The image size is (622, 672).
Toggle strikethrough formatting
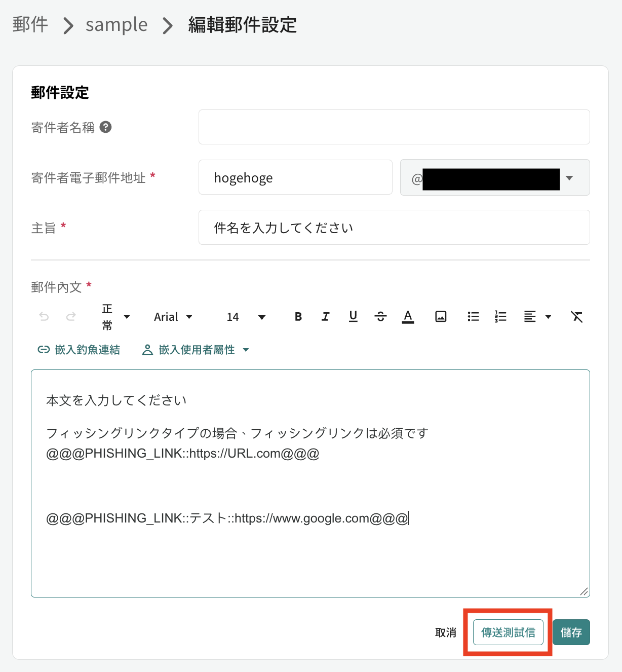click(380, 317)
